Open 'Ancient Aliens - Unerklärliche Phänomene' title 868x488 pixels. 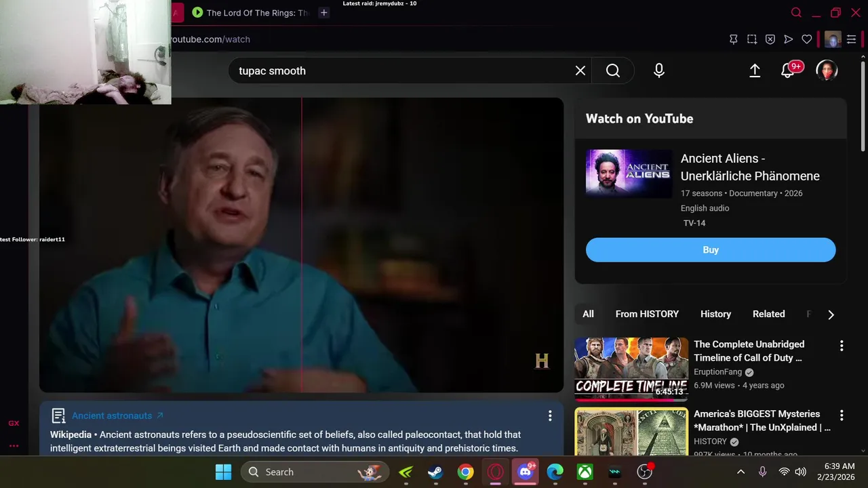point(750,167)
